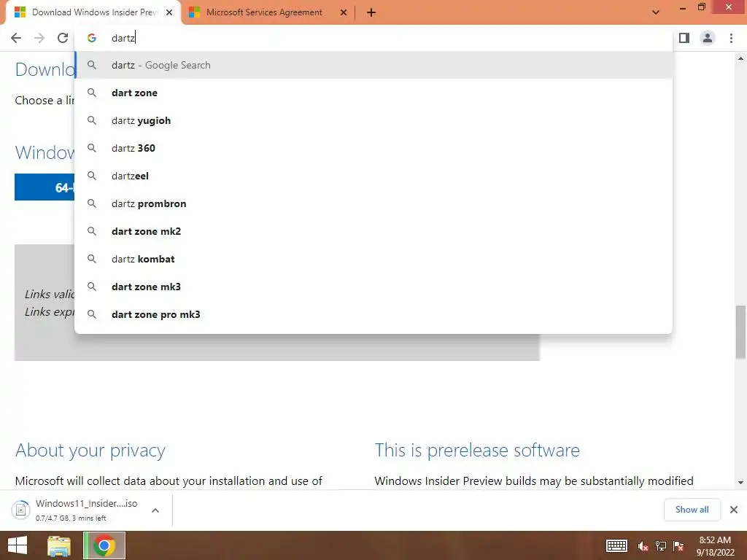This screenshot has height=560, width=747.
Task: Click the Google icon in address bar
Action: [x=92, y=38]
